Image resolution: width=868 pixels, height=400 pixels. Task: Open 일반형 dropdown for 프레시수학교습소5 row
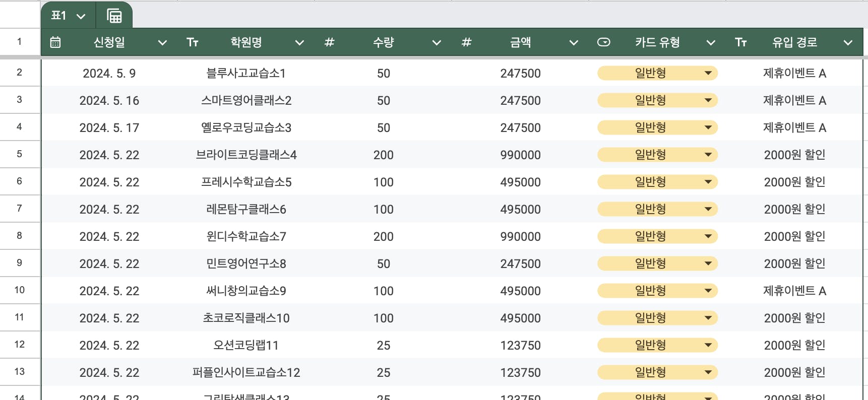[708, 182]
